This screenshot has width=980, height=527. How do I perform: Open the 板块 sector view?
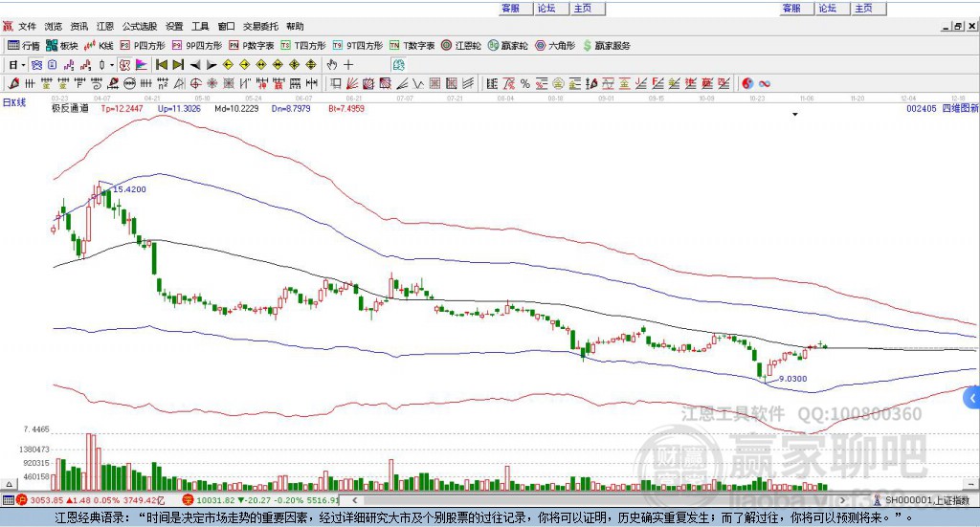[61, 46]
